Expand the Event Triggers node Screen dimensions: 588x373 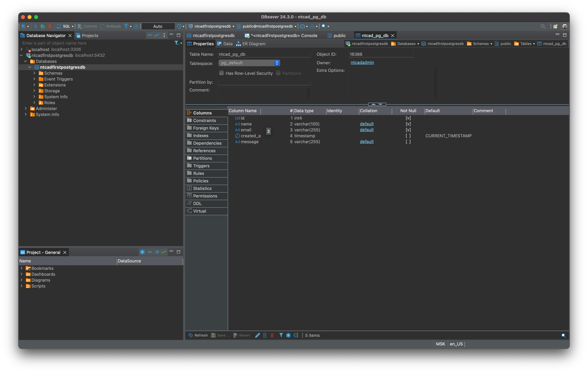coord(34,79)
